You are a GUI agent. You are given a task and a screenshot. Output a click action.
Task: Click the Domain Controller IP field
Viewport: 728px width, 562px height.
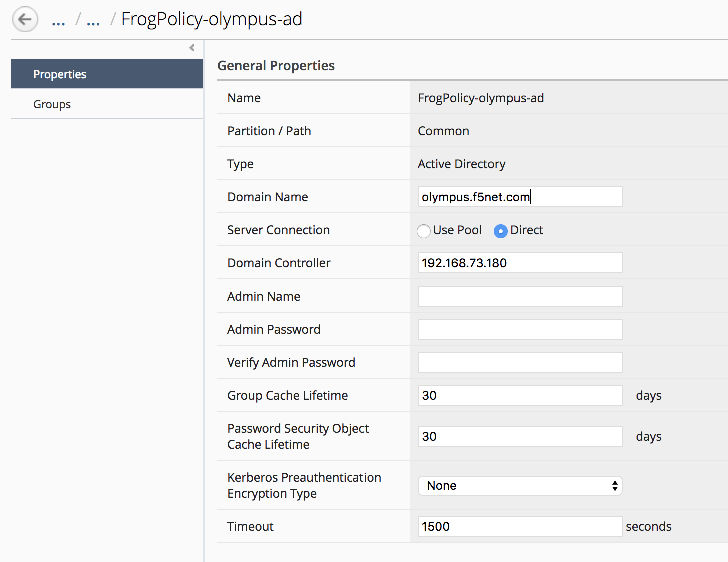(x=520, y=263)
